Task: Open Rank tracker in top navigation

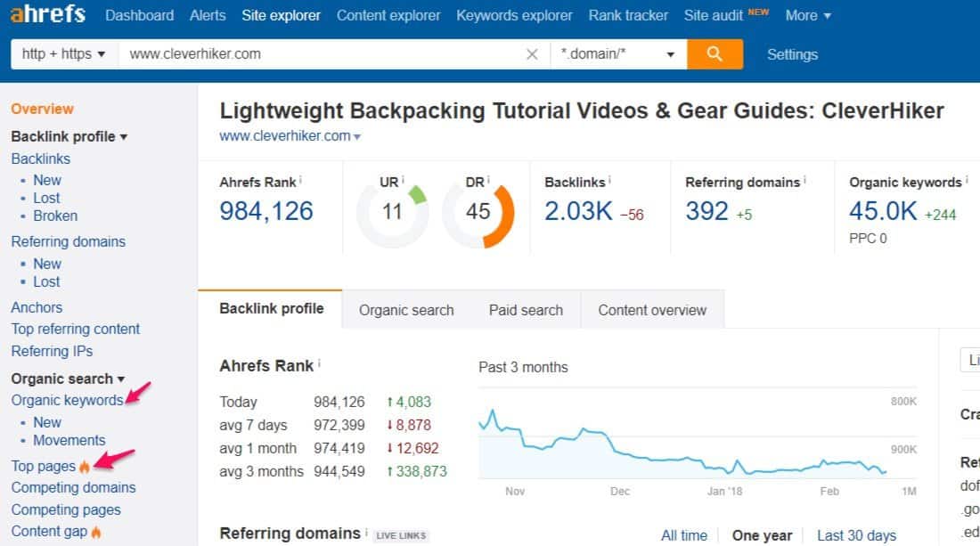Action: coord(628,15)
